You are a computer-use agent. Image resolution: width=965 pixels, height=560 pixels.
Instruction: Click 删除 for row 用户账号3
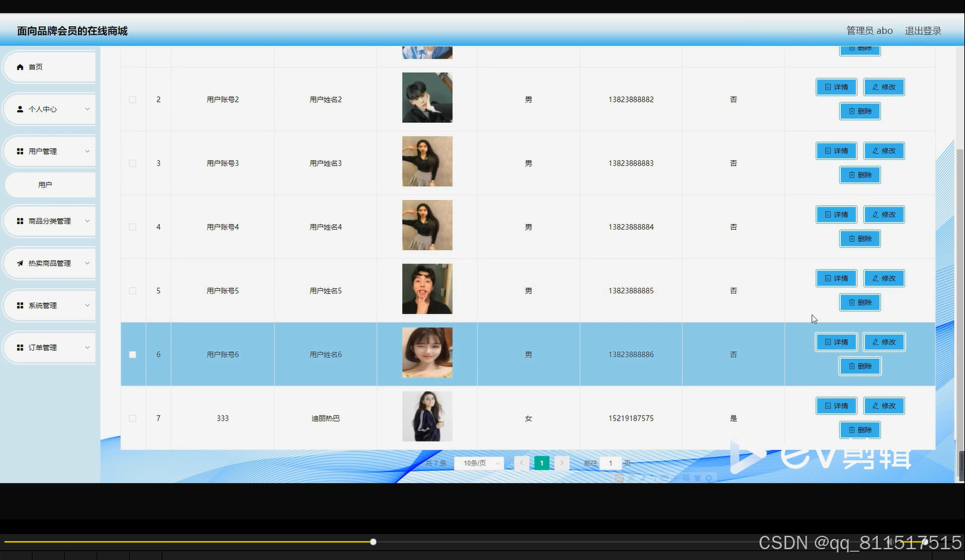coord(860,175)
